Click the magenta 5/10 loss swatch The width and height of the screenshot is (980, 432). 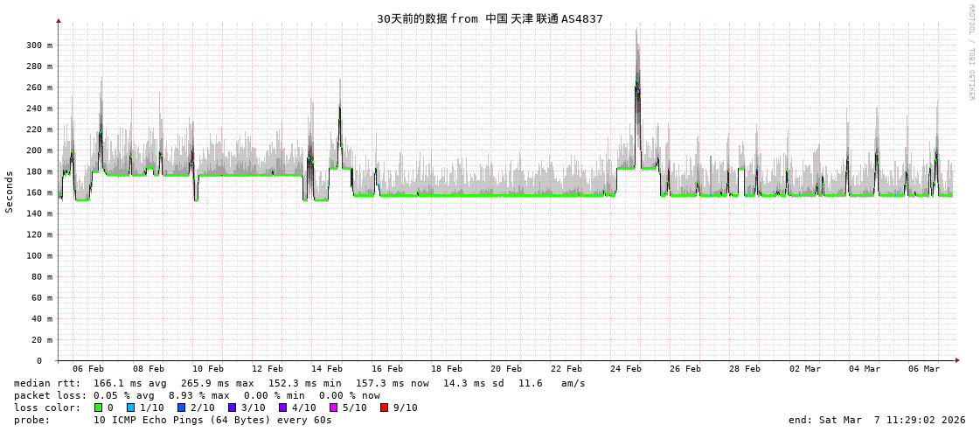click(x=333, y=408)
